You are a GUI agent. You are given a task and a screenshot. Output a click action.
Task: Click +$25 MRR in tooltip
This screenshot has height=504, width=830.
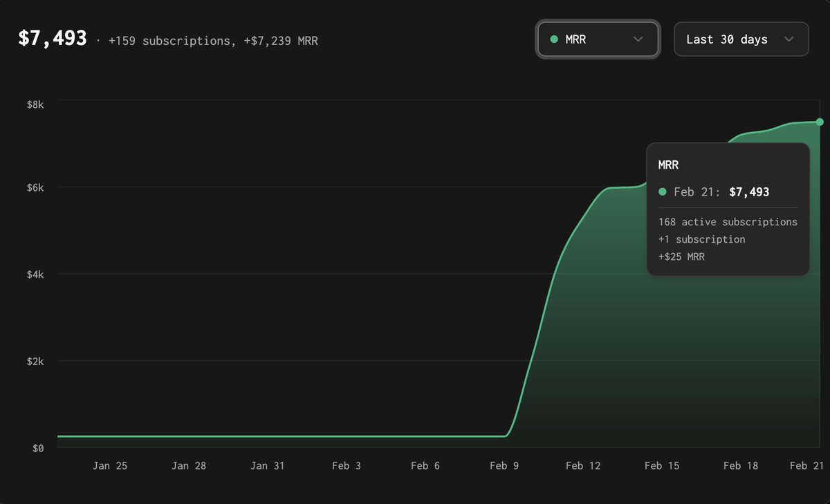(x=681, y=256)
